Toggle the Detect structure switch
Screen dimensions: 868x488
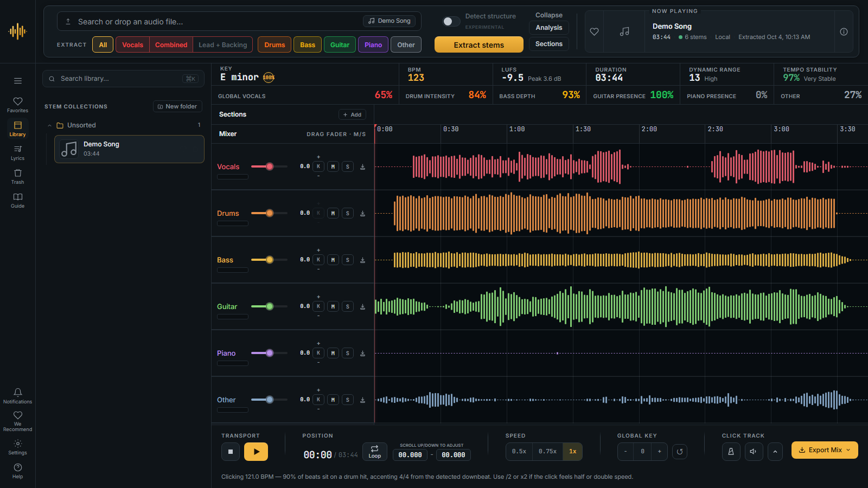(451, 21)
